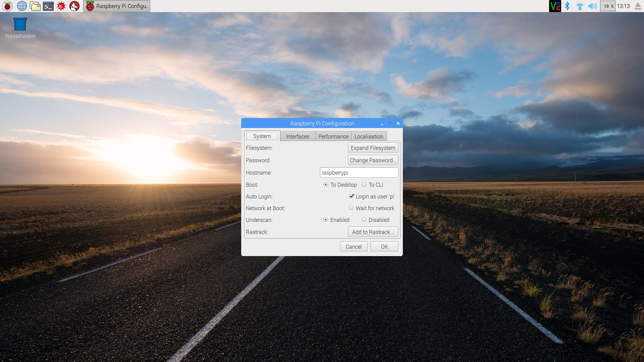The height and width of the screenshot is (362, 644).
Task: Enable Wait for network checkbox
Action: (351, 208)
